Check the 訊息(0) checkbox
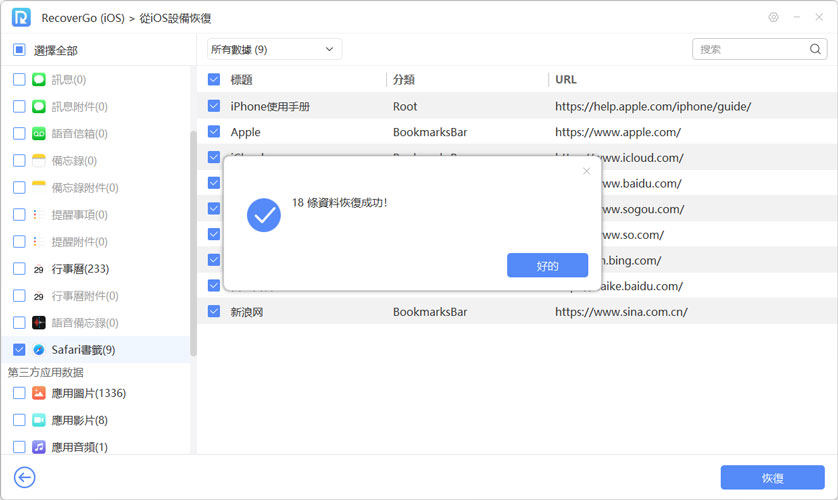Viewport: 838px width, 500px height. click(19, 80)
